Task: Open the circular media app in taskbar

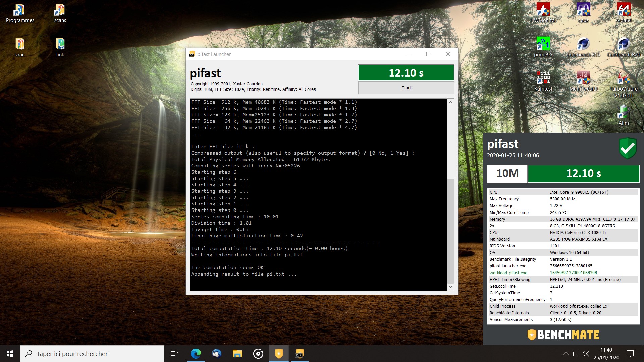Action: [x=258, y=354]
